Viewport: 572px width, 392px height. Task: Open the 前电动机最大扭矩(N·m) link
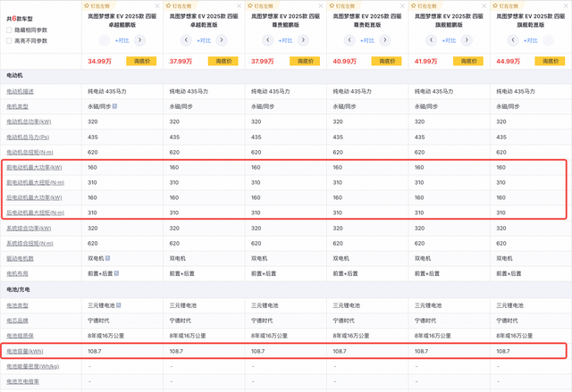36,182
